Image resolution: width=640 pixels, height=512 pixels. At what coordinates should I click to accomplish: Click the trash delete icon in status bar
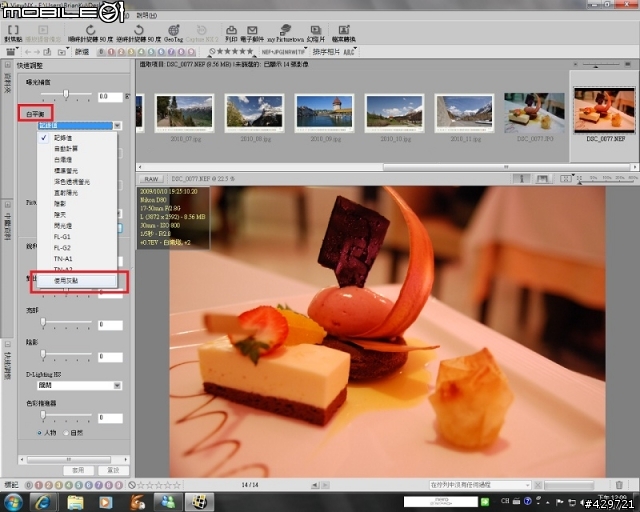click(x=619, y=485)
